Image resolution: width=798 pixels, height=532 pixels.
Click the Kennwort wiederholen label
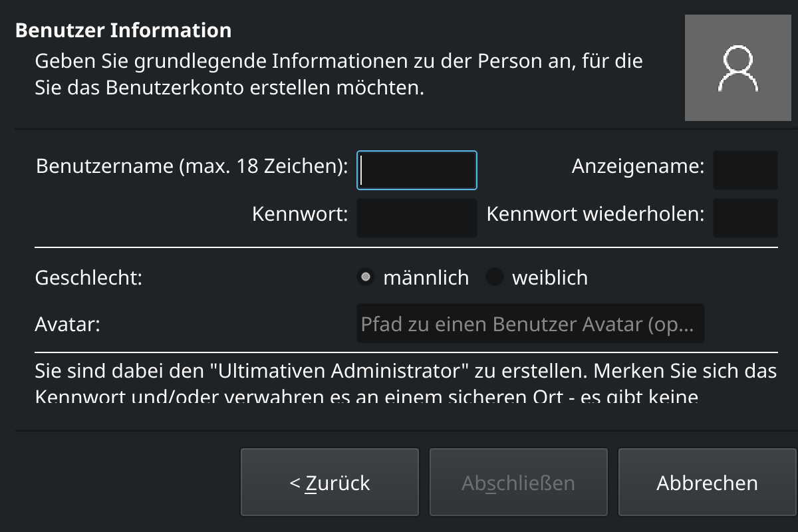pos(595,214)
